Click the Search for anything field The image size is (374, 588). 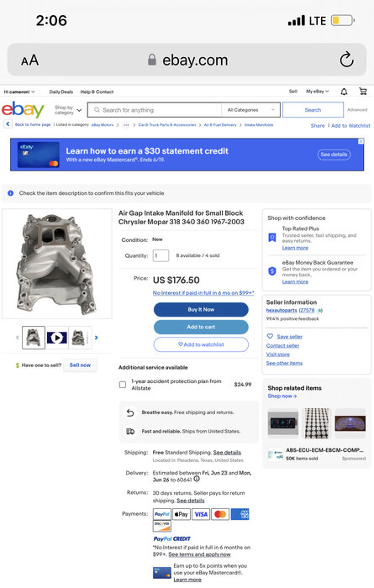pyautogui.click(x=155, y=110)
